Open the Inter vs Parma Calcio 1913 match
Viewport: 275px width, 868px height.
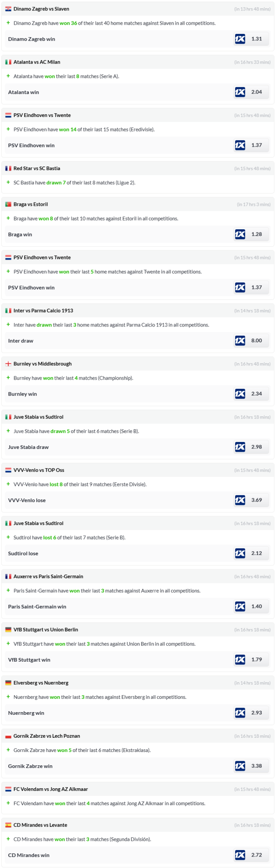(x=43, y=311)
